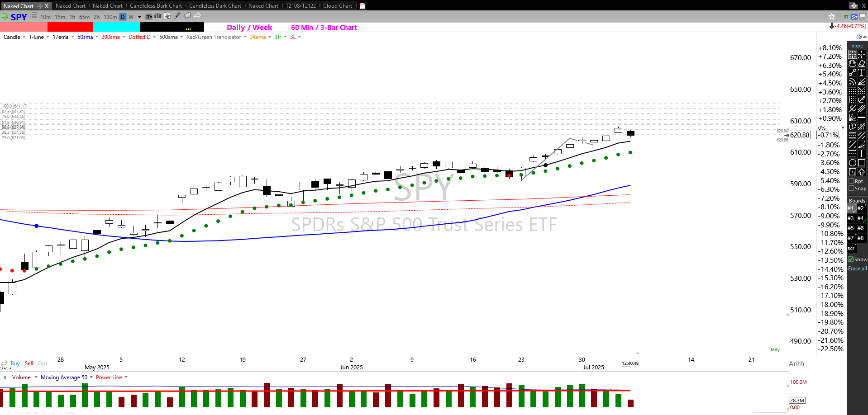Expand the timeframe dropdown arrow after W

click(x=139, y=17)
